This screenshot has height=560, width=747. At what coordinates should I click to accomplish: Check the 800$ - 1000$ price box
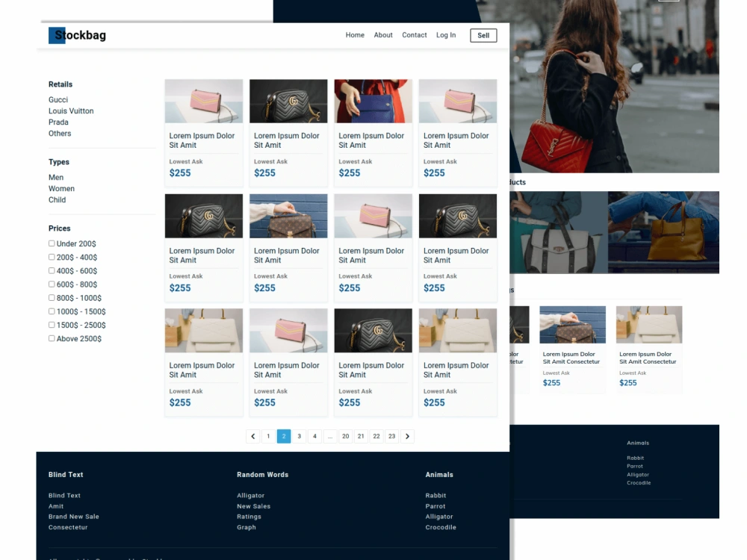coord(52,298)
